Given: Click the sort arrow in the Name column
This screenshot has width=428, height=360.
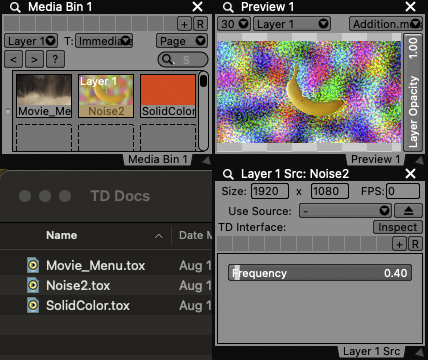Looking at the screenshot, I should click(x=159, y=236).
